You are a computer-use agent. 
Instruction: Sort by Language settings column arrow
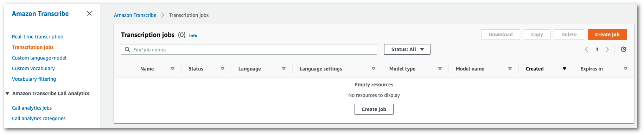click(374, 69)
